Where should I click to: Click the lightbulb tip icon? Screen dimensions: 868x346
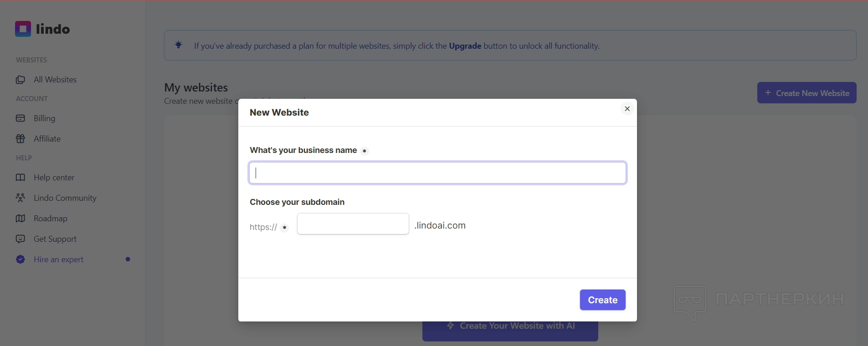click(x=179, y=45)
